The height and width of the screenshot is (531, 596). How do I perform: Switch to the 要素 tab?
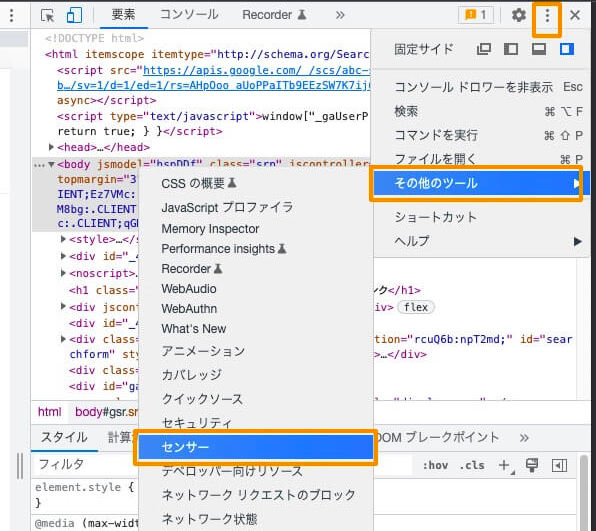point(124,15)
